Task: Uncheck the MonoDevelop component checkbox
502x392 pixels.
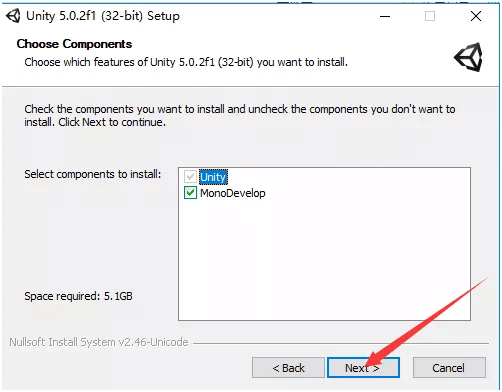Action: tap(190, 193)
